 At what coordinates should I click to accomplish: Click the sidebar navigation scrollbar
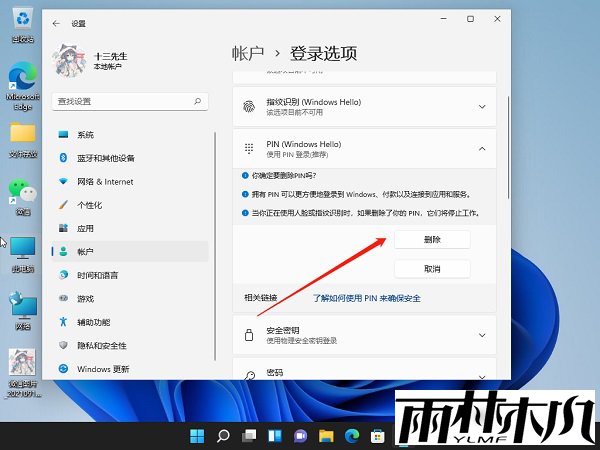point(215,246)
